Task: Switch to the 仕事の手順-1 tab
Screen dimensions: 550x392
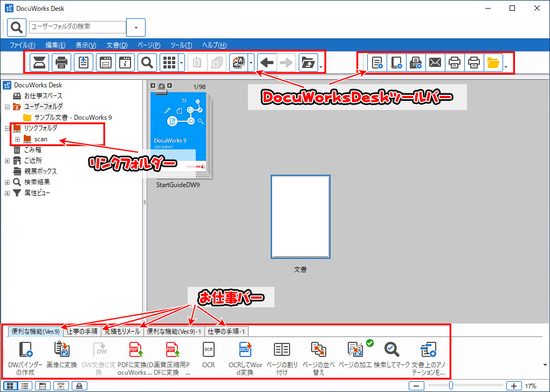Action: (x=226, y=332)
